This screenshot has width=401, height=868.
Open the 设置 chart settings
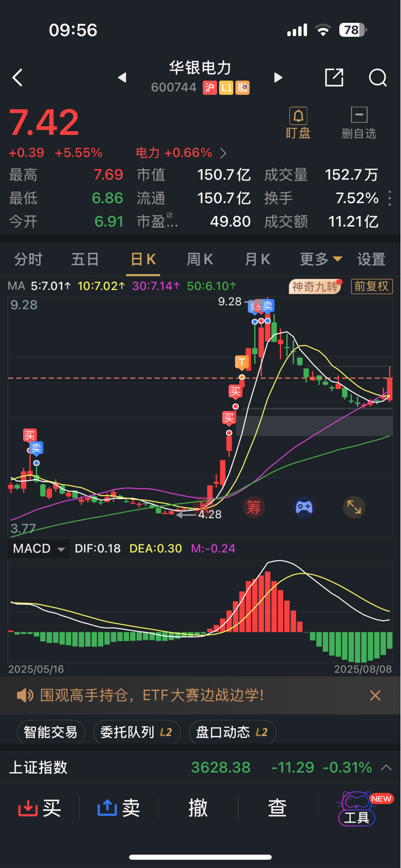[371, 259]
